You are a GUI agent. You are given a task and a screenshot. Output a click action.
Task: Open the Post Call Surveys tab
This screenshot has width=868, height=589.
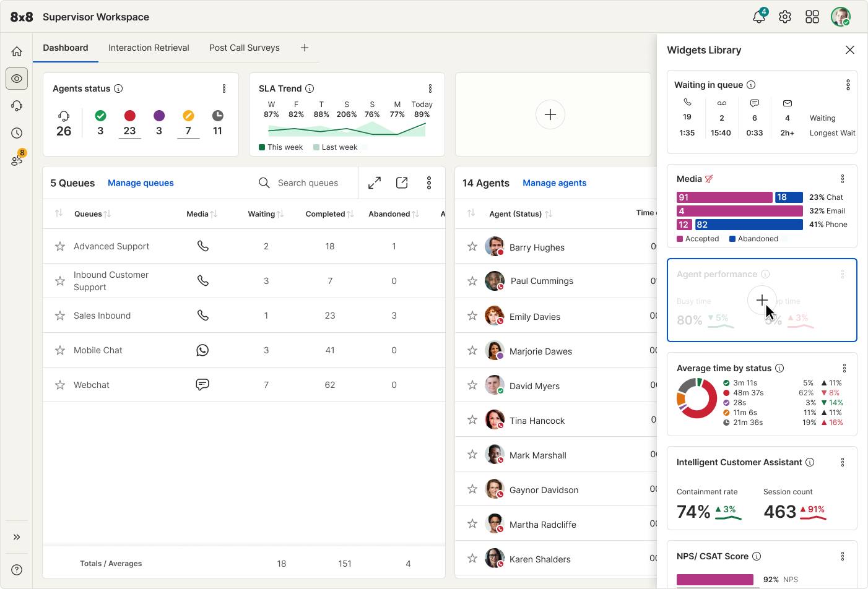point(244,48)
